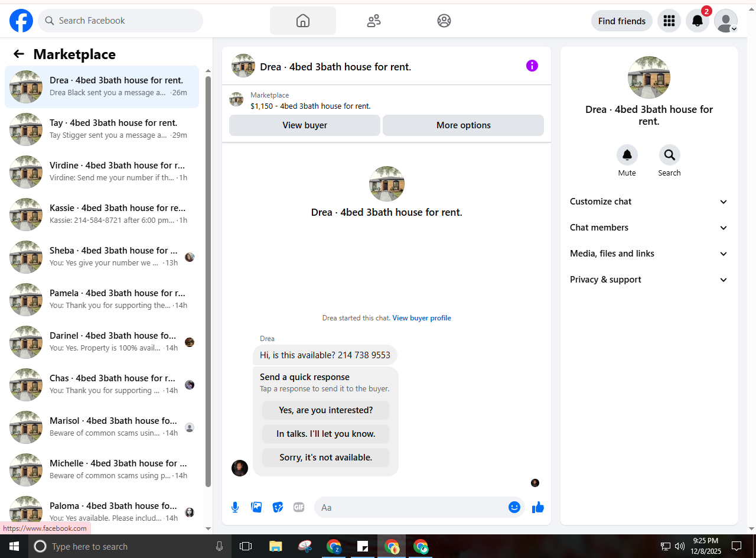Click the taskbar volume speaker icon
The image size is (756, 558).
[680, 546]
